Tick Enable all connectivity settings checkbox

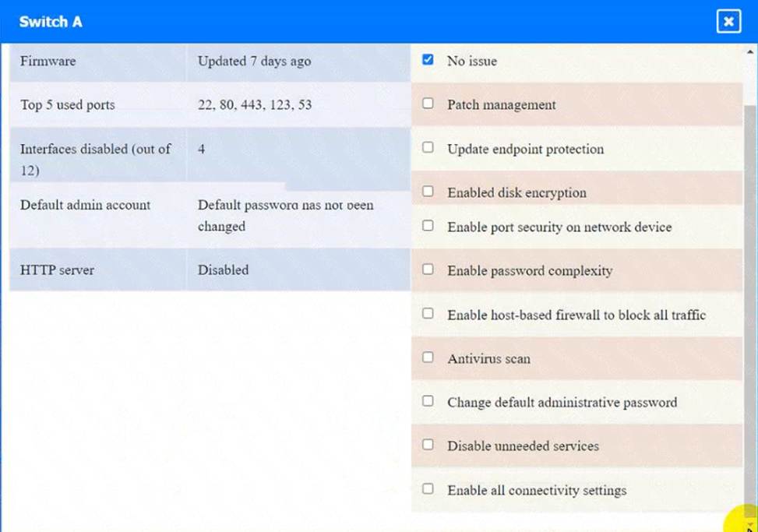(x=428, y=489)
